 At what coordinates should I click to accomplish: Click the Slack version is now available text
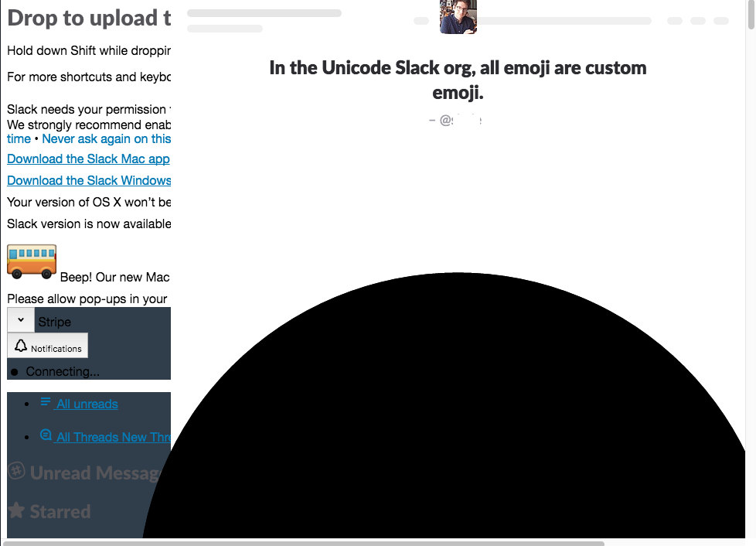[89, 224]
